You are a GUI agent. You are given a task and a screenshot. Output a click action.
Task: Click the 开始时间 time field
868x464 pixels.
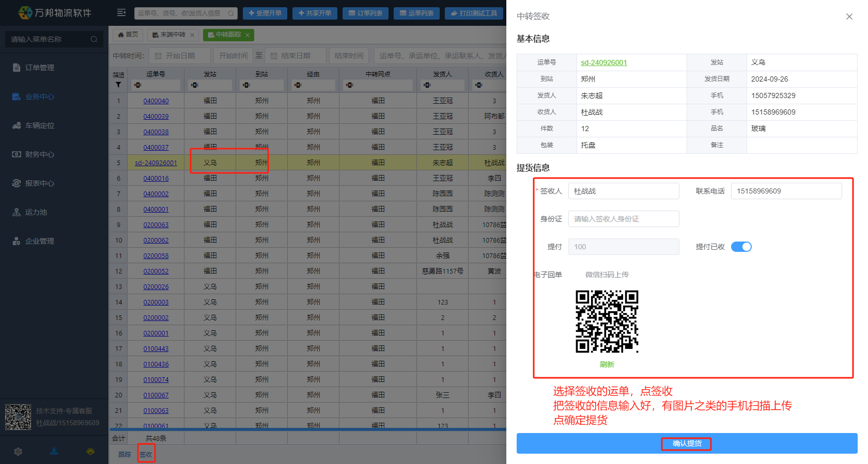click(x=233, y=56)
